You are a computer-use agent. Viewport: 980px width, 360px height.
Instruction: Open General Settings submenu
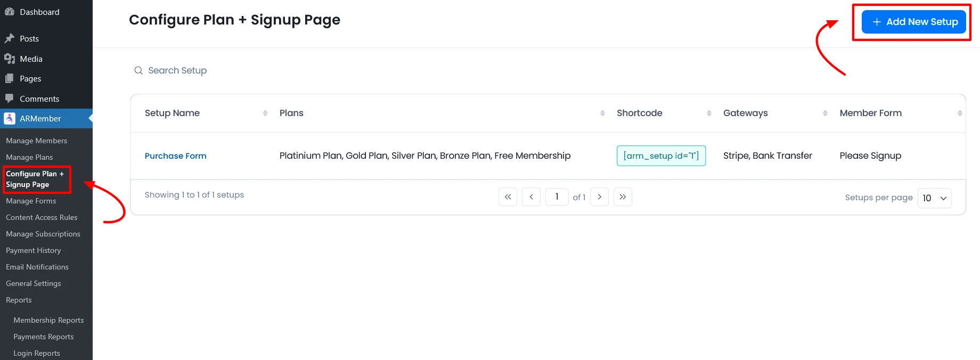click(34, 283)
